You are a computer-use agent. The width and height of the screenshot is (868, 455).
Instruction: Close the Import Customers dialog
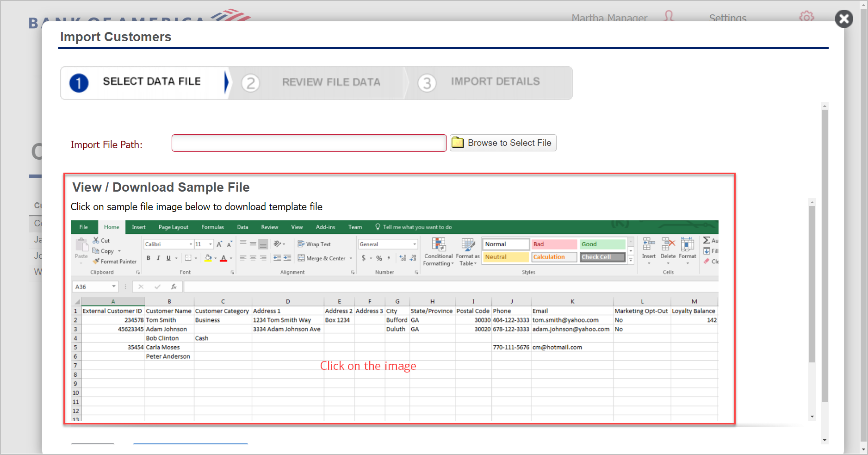[844, 19]
